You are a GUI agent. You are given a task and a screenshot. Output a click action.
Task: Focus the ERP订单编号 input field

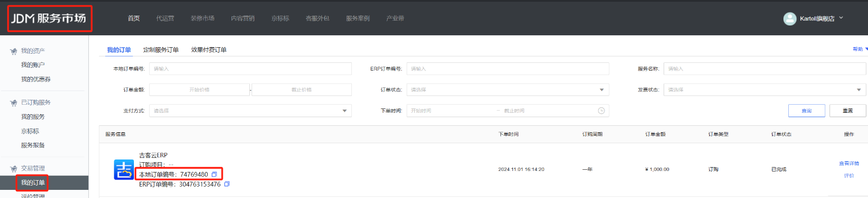pos(507,69)
